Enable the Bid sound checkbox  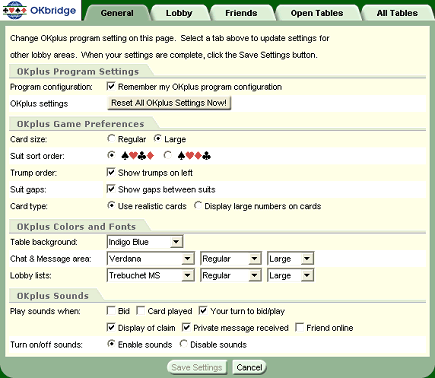(111, 311)
